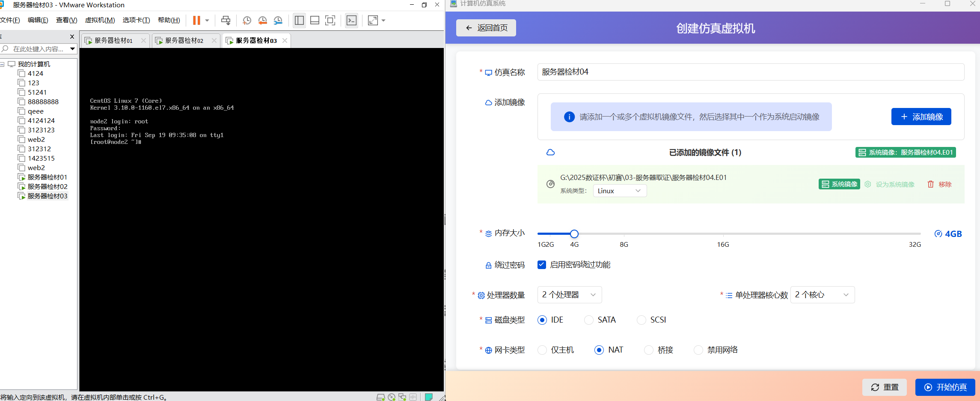Open the 虚拟机(M) menu
The image size is (980, 401).
click(x=100, y=20)
